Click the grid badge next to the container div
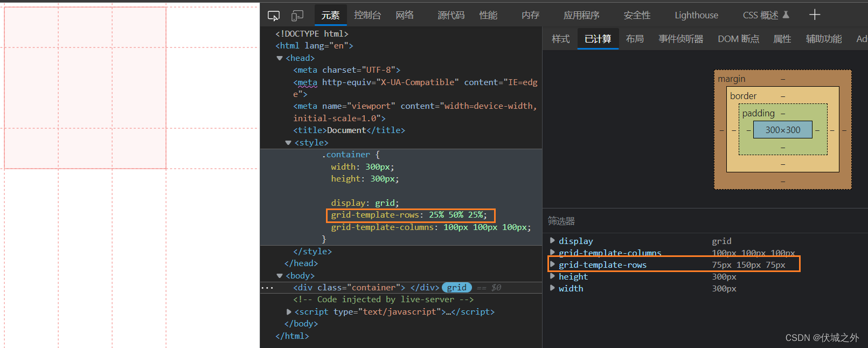 point(456,288)
